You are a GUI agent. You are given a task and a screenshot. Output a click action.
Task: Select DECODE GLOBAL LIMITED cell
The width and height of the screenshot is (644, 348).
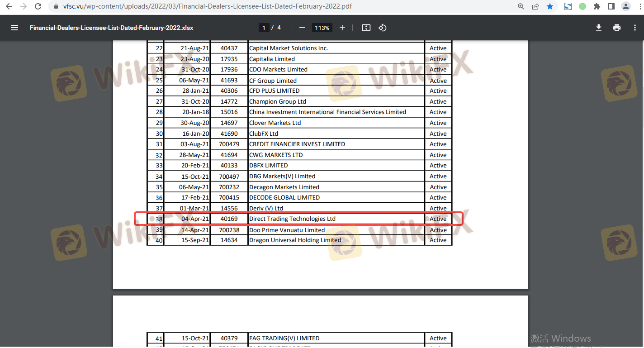tap(284, 198)
